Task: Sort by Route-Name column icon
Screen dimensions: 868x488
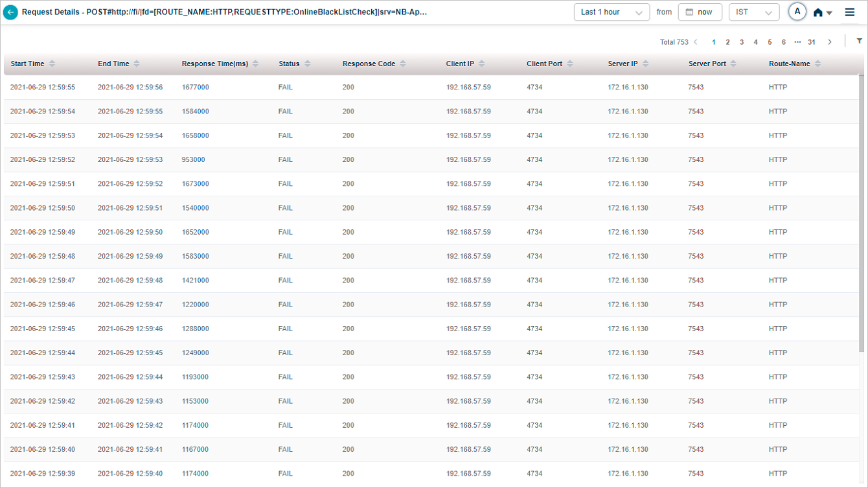Action: (818, 64)
